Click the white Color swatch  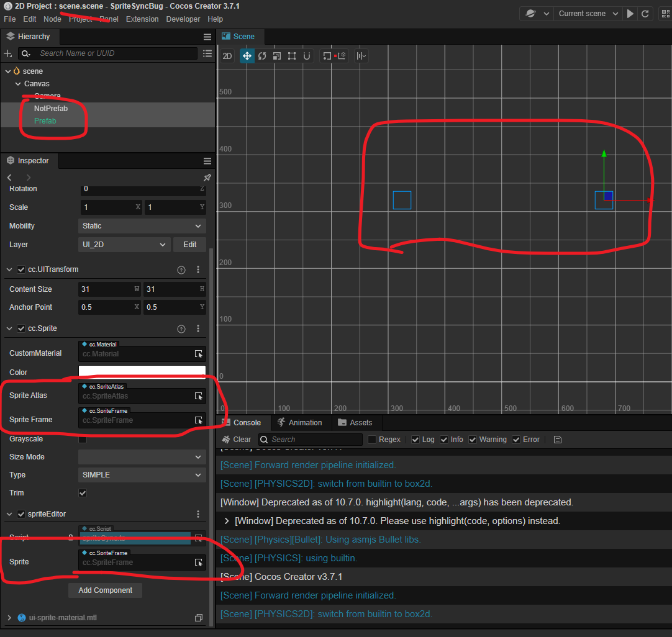(142, 372)
